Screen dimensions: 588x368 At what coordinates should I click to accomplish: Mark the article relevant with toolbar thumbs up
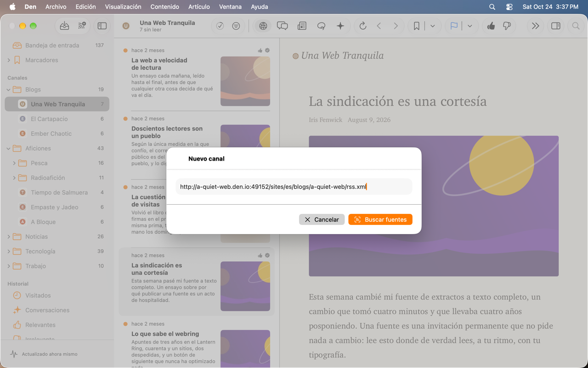click(x=491, y=26)
